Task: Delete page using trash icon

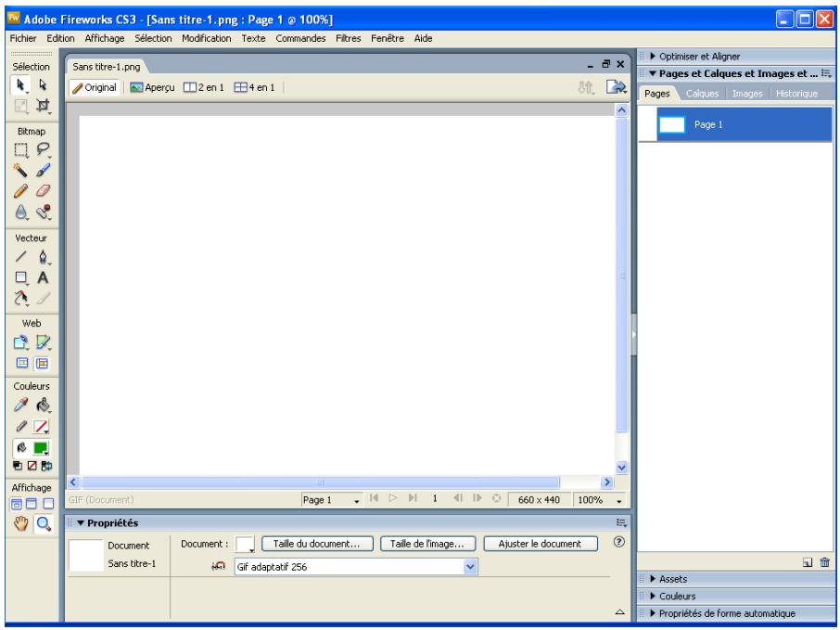Action: [x=824, y=562]
